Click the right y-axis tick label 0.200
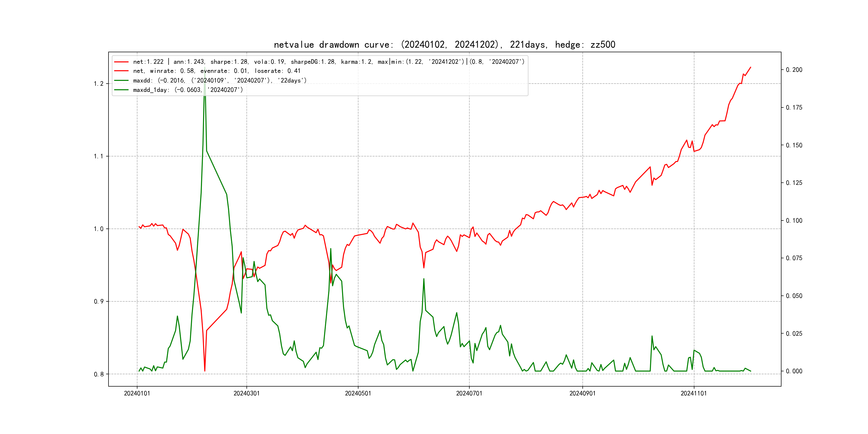Screen dimensions: 868x434 click(794, 70)
